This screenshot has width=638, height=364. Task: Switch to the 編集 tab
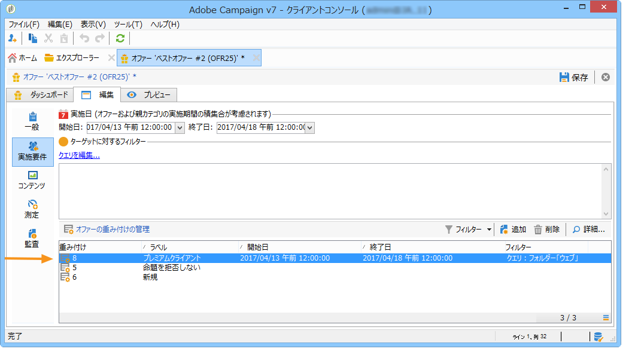tap(97, 94)
